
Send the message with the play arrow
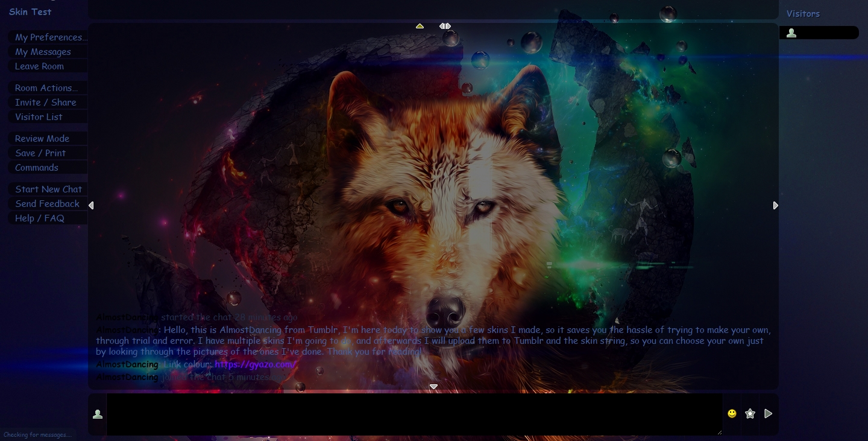768,414
